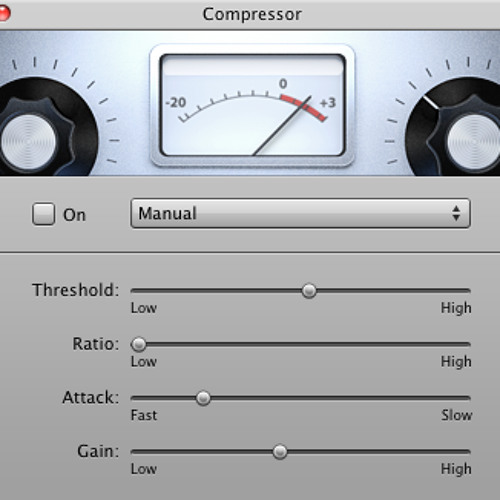Click the Threshold slider handle
500x500 pixels.
pyautogui.click(x=309, y=291)
